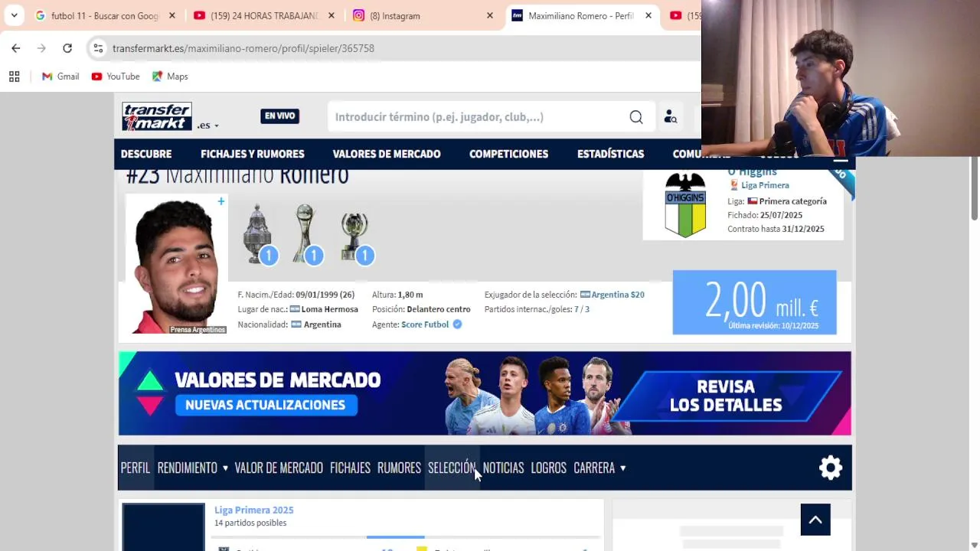Click the third trophy icon
Image resolution: width=980 pixels, height=551 pixels.
click(355, 234)
